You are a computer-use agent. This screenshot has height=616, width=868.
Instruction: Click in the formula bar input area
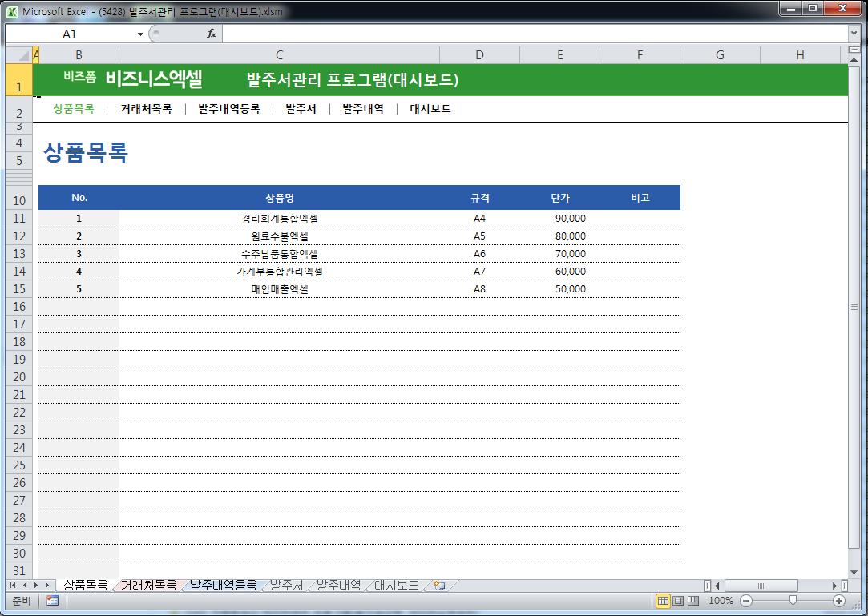[x=535, y=34]
